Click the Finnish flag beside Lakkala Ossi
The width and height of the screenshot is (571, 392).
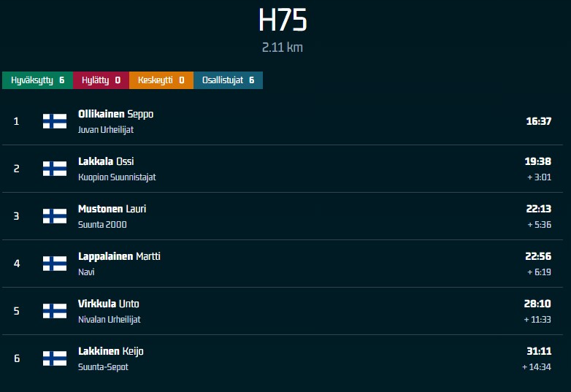click(55, 169)
